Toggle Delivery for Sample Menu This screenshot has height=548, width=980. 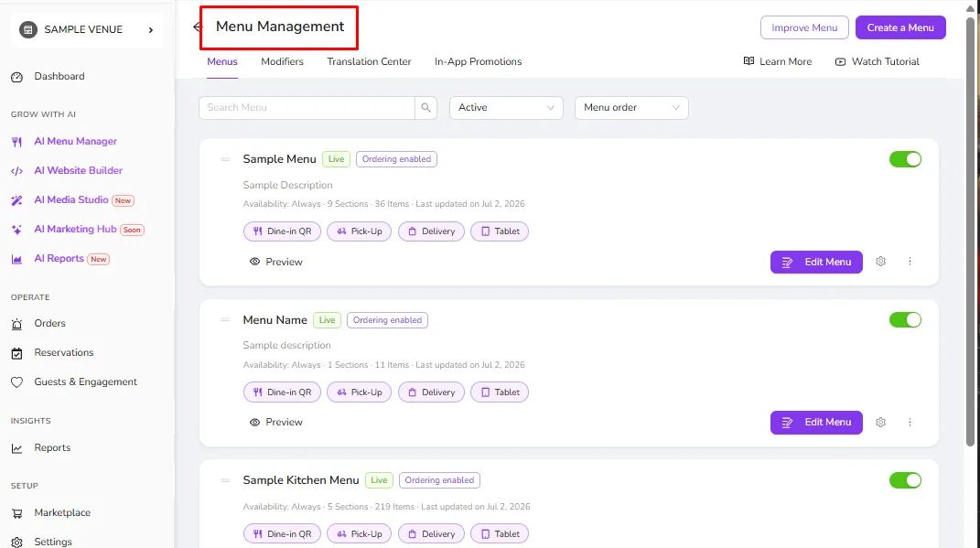(431, 231)
